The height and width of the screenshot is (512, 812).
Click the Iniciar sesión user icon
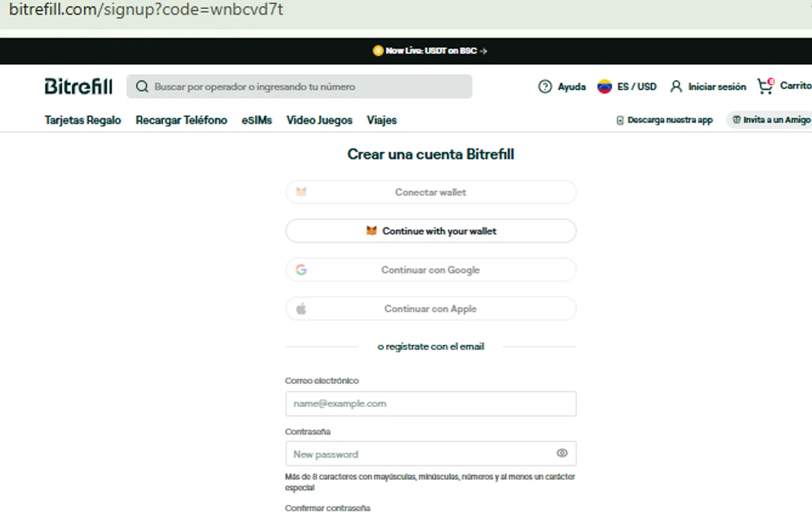(676, 87)
